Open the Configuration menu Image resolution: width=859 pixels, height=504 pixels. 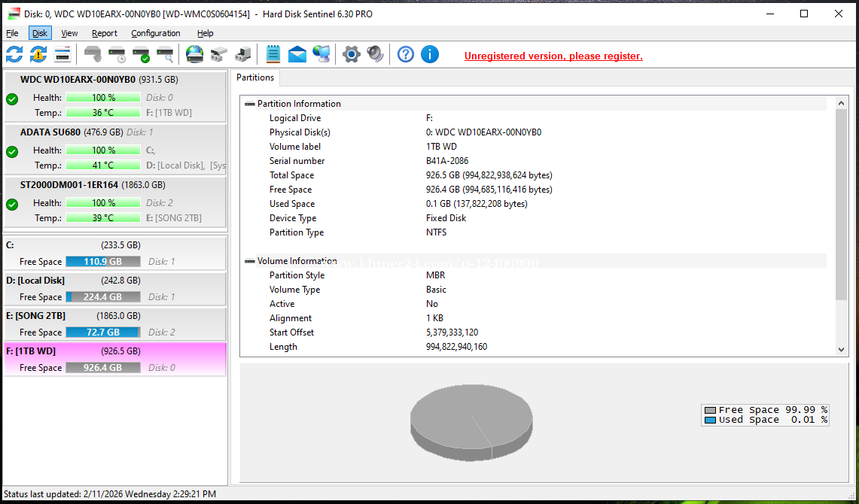point(155,33)
